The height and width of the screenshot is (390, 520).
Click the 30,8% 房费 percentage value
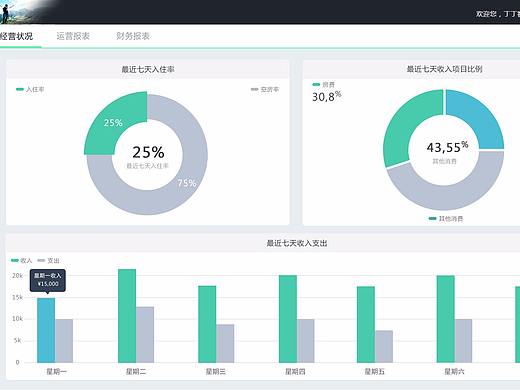click(327, 96)
